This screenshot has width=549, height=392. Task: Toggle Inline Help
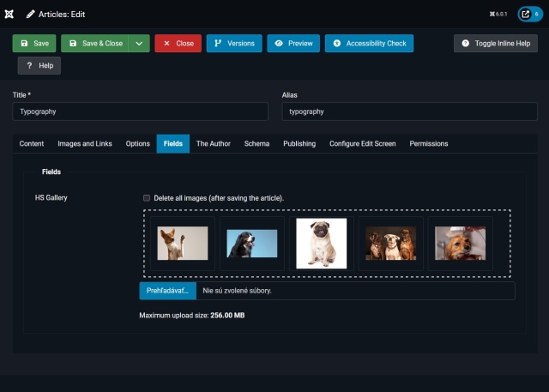(500, 43)
